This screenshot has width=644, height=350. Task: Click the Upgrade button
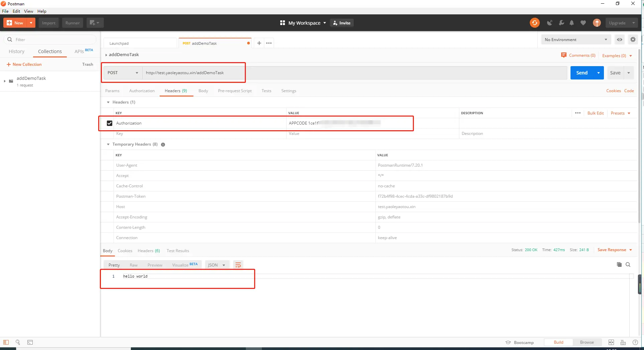click(617, 23)
